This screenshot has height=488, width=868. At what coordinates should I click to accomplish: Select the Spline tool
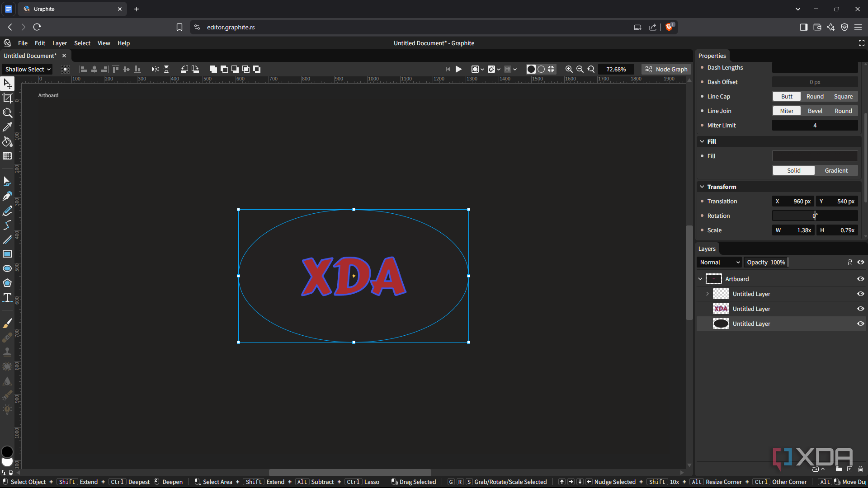[x=7, y=225]
